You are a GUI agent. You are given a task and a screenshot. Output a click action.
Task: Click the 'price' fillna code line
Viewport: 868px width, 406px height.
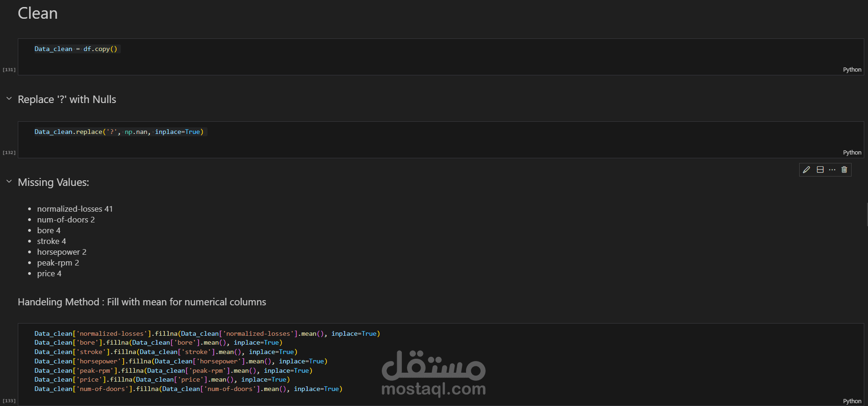click(x=162, y=380)
